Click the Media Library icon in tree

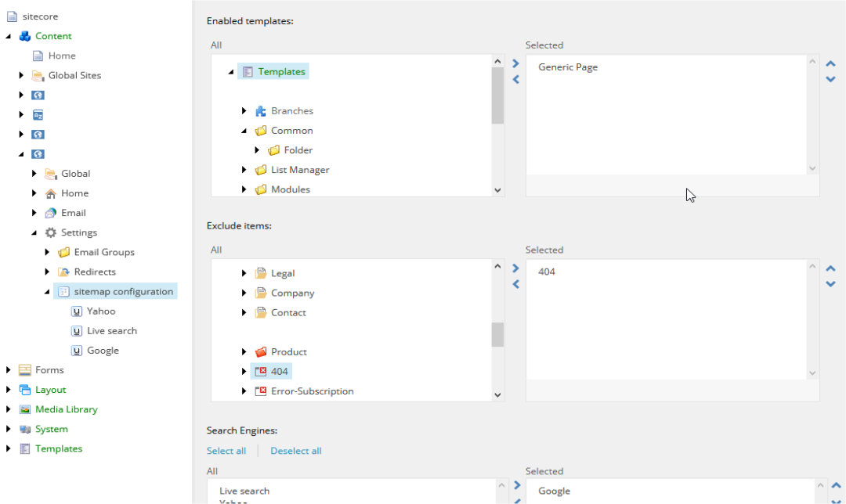(25, 409)
